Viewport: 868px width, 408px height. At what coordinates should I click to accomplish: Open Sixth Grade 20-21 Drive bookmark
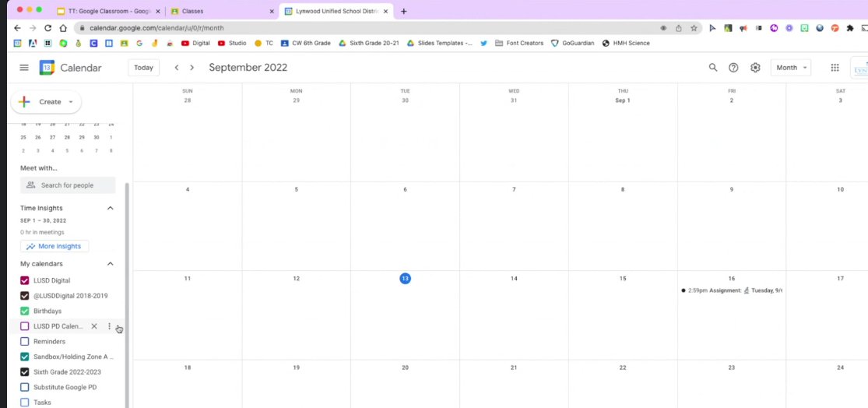(x=369, y=43)
